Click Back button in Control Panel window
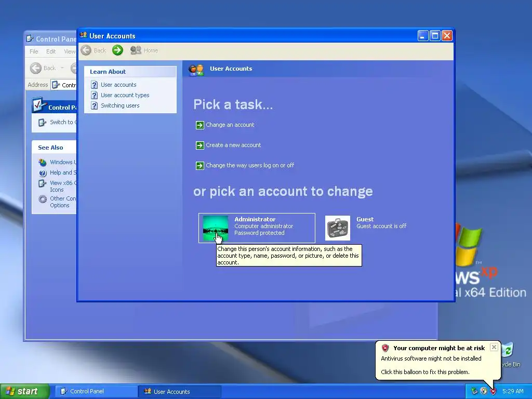Image resolution: width=532 pixels, height=399 pixels. (43, 68)
